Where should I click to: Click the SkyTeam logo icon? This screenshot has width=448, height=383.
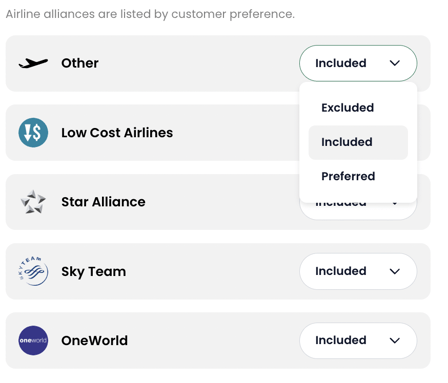point(33,271)
